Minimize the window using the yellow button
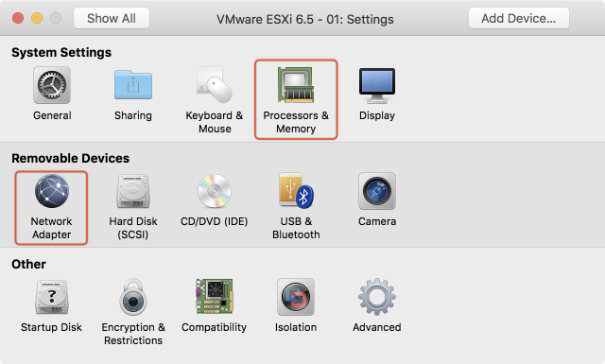Image resolution: width=605 pixels, height=364 pixels. 37,18
